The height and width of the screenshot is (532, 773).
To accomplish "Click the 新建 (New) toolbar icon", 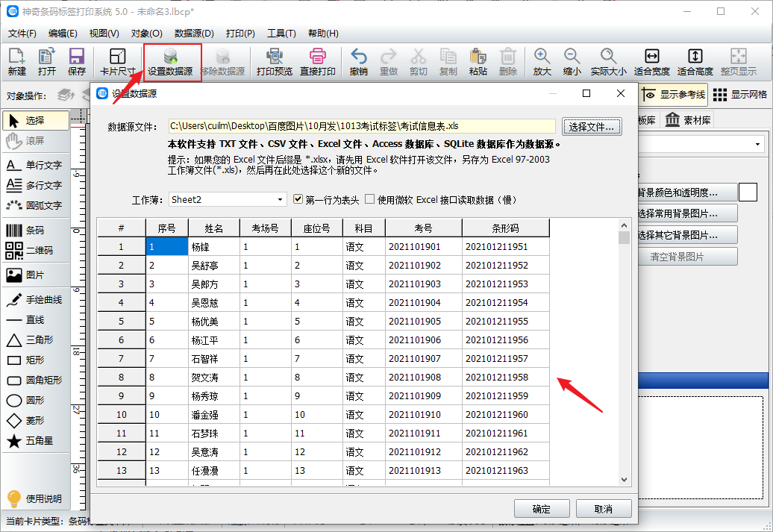I will click(x=16, y=62).
